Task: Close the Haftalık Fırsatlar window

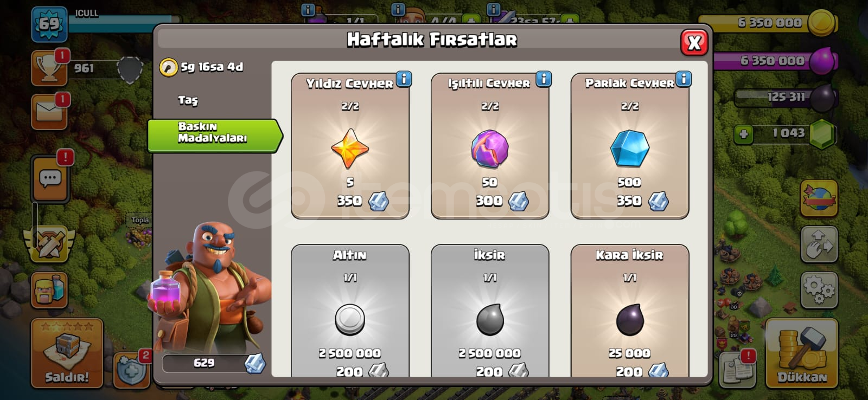Action: (694, 42)
